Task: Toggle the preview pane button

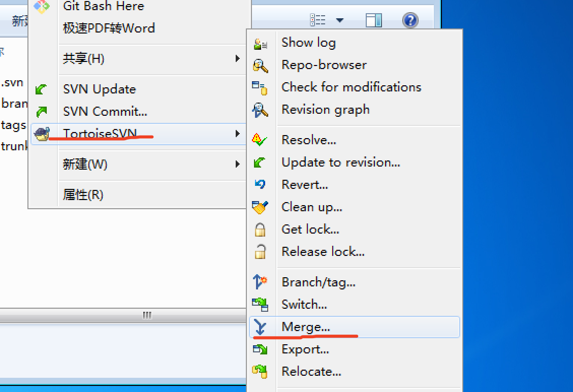Action: [x=374, y=20]
